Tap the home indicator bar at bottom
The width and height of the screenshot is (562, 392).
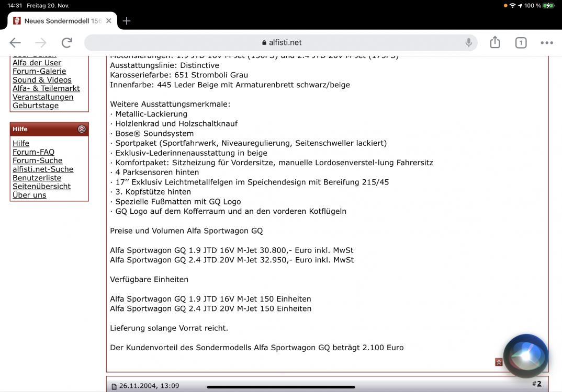281,387
